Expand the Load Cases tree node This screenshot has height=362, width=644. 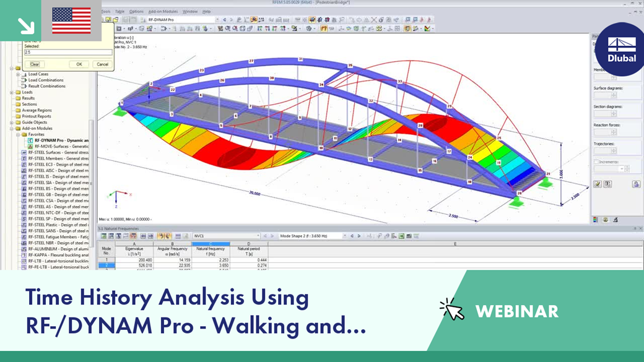[x=18, y=74]
